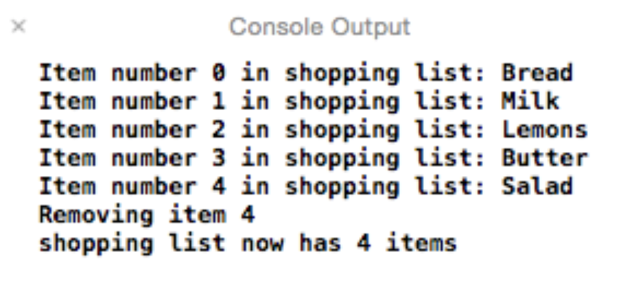The height and width of the screenshot is (286, 644).
Task: Select the line for item number 3
Action: tap(313, 158)
